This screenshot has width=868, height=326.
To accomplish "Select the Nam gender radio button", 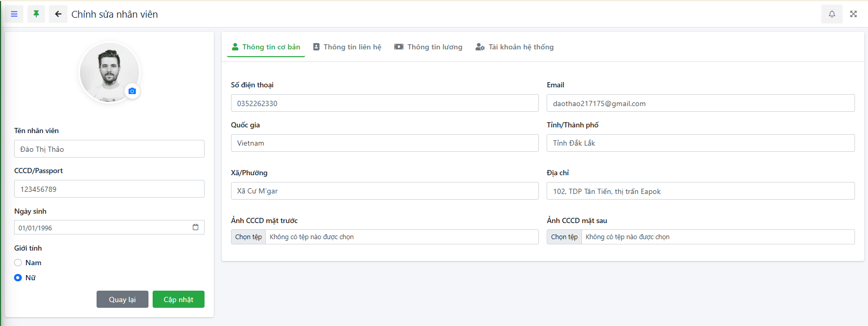I will 18,263.
